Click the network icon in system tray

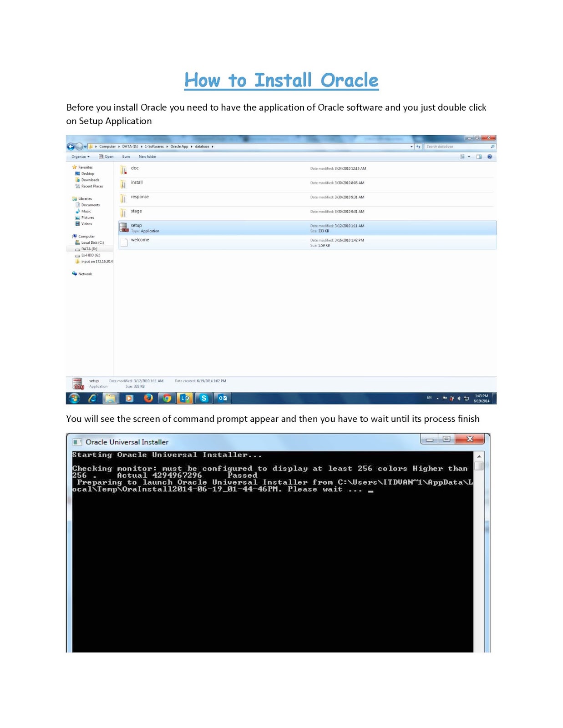coord(467,399)
